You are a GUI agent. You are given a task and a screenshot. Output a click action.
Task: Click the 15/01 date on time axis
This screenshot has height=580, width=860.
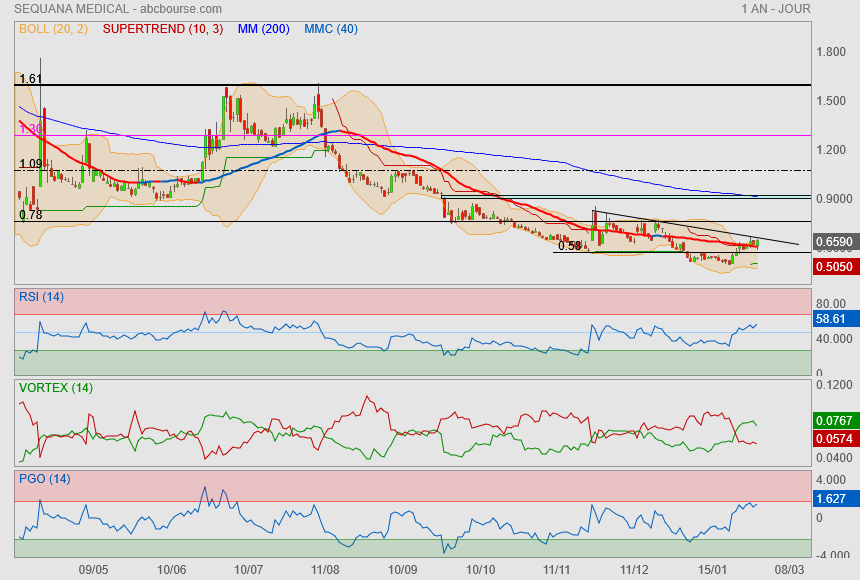click(x=712, y=569)
